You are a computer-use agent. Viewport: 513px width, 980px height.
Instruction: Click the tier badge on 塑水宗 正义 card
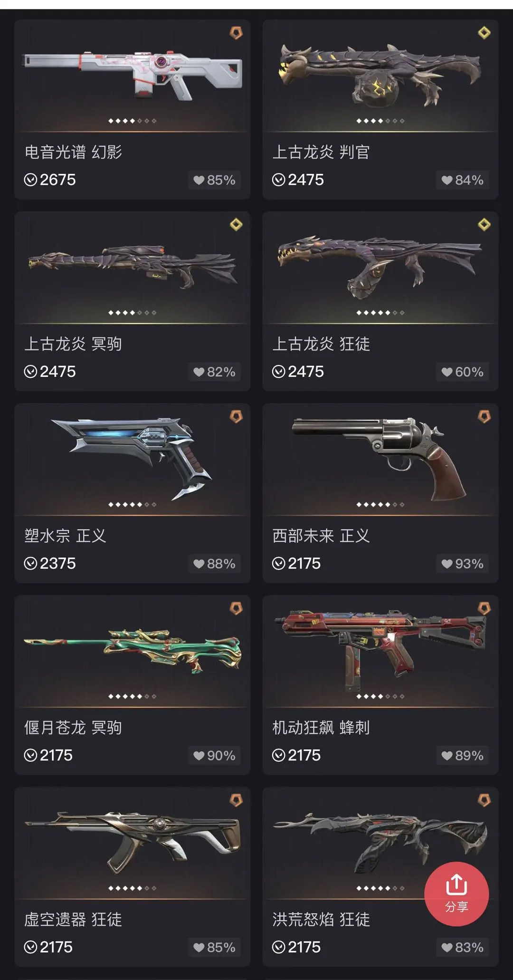[236, 416]
